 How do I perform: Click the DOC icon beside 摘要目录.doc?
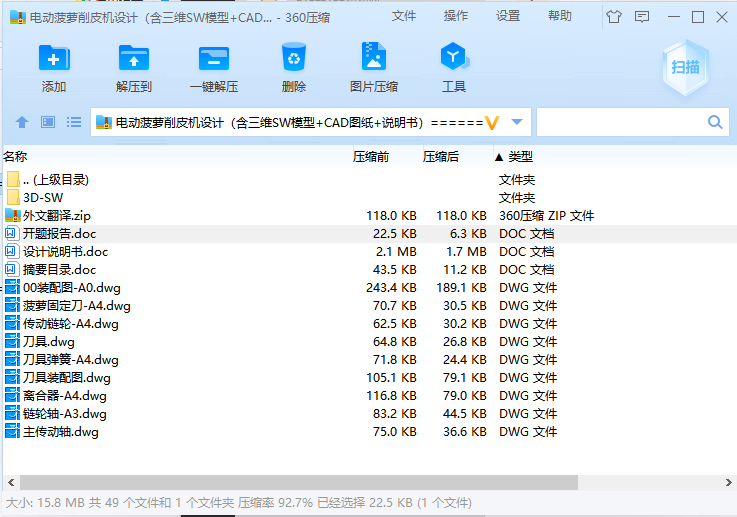click(x=12, y=269)
